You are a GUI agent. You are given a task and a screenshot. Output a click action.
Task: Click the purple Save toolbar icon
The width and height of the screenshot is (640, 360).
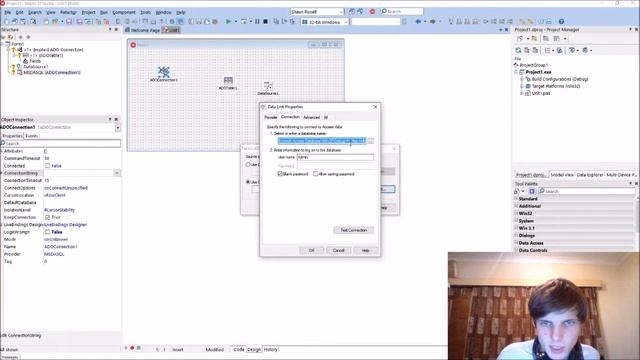[69, 21]
